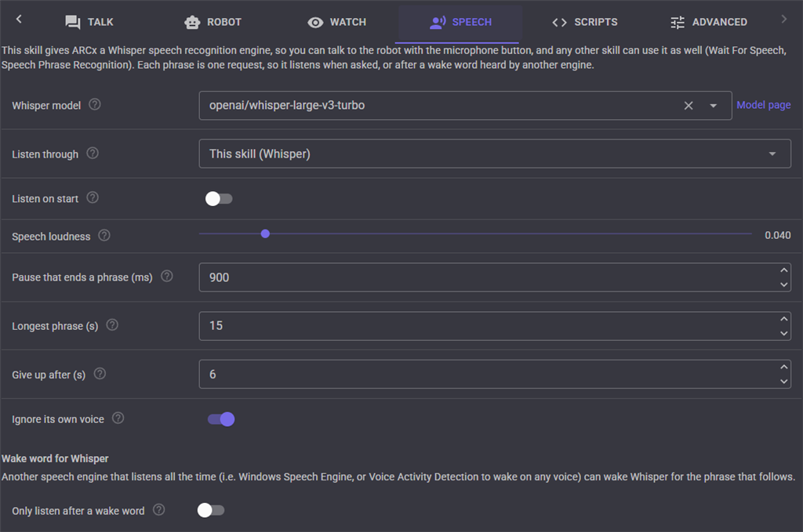803x532 pixels.
Task: Clear the Whisper model selection
Action: pos(689,105)
